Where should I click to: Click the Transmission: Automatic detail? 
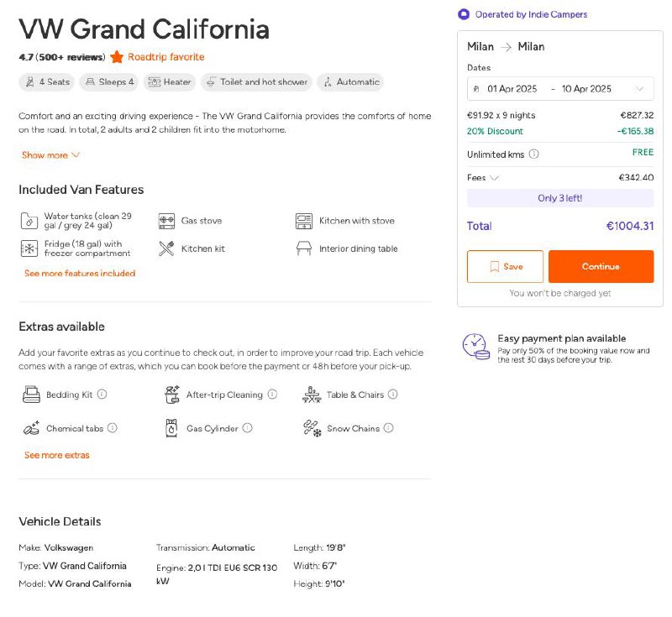pos(205,547)
